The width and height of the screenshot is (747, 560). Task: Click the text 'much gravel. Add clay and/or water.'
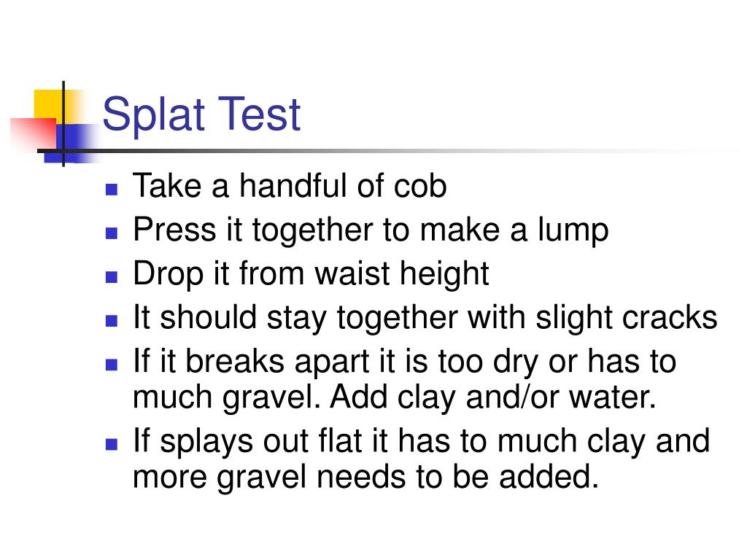pos(395,397)
